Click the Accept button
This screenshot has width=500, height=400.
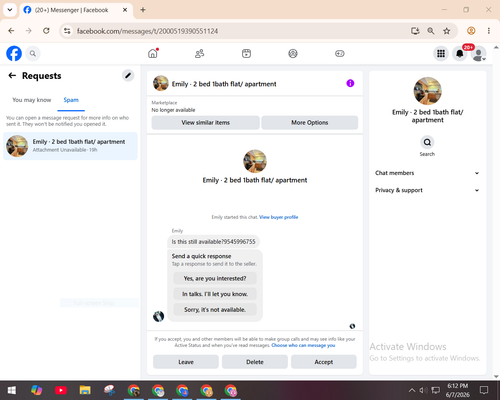[x=324, y=362]
